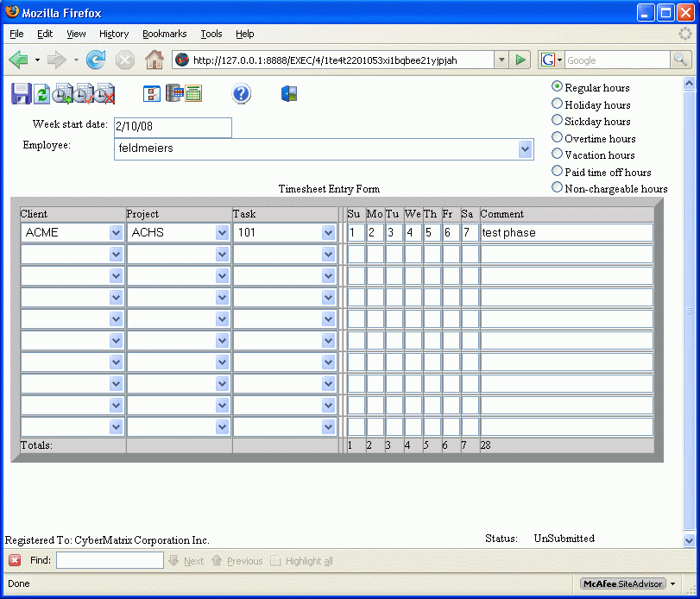Open the checklist options icon
This screenshot has width=700, height=599.
point(152,94)
